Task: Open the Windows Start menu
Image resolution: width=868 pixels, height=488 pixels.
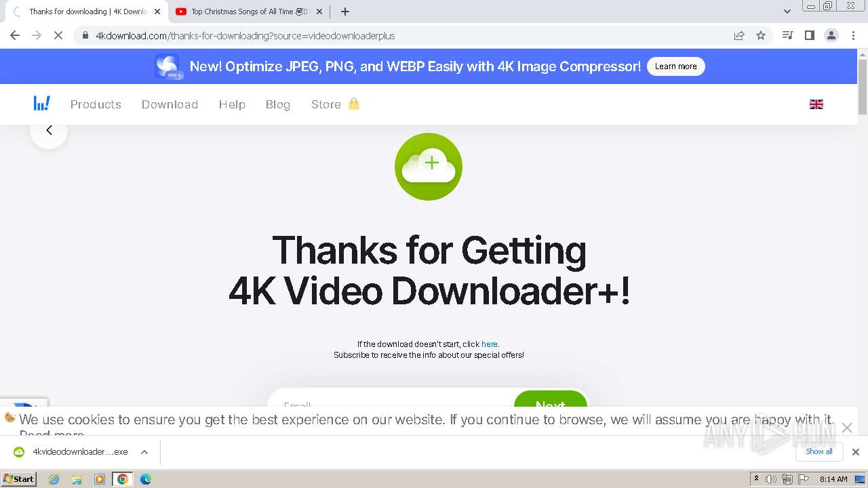Action: coord(19,479)
